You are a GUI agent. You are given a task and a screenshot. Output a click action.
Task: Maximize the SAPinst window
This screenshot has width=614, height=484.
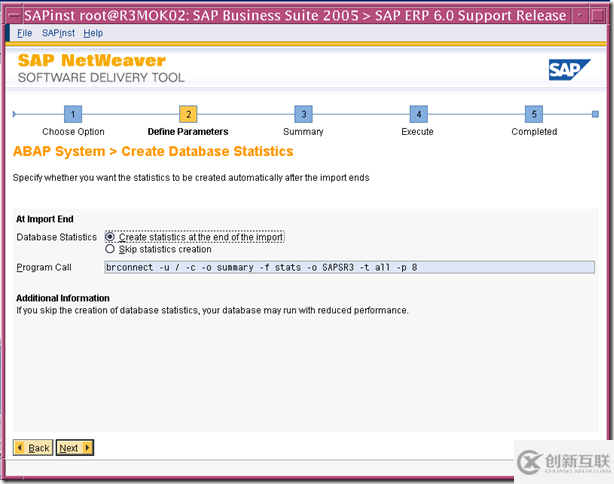(x=598, y=16)
